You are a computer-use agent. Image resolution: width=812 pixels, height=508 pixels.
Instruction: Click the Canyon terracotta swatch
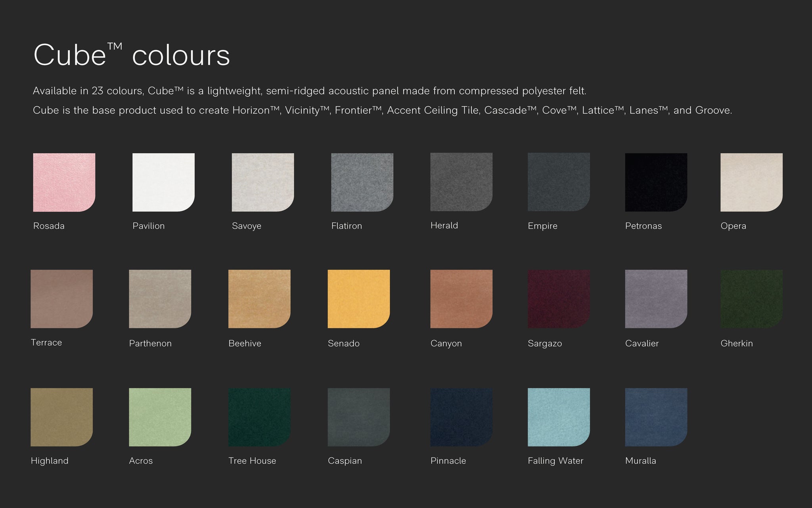461,299
